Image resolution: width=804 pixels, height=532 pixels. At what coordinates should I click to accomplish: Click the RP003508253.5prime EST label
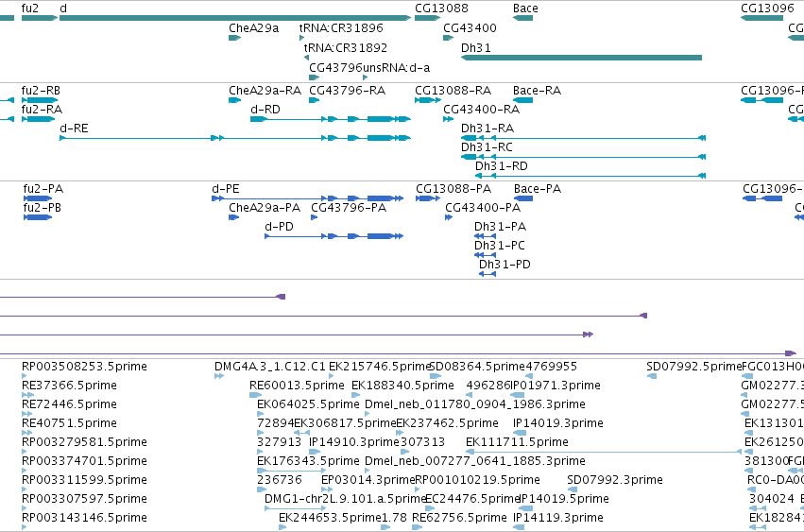pos(85,367)
